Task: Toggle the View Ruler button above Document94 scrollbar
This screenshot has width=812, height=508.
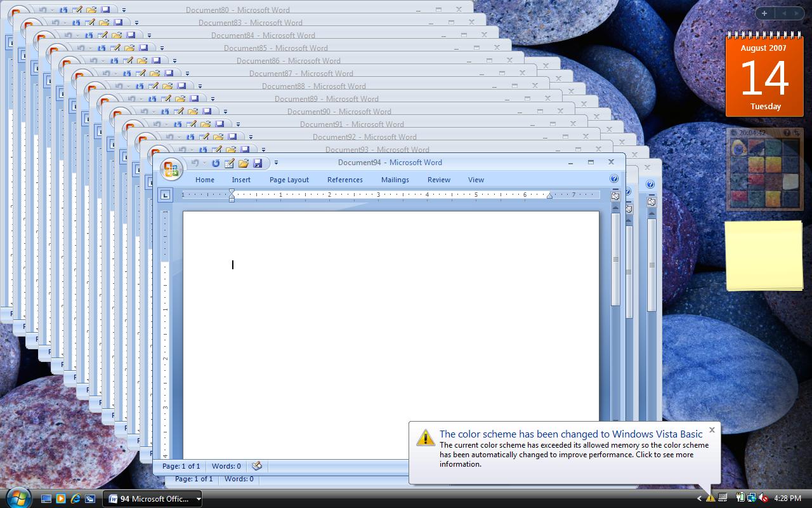Action: pos(615,196)
